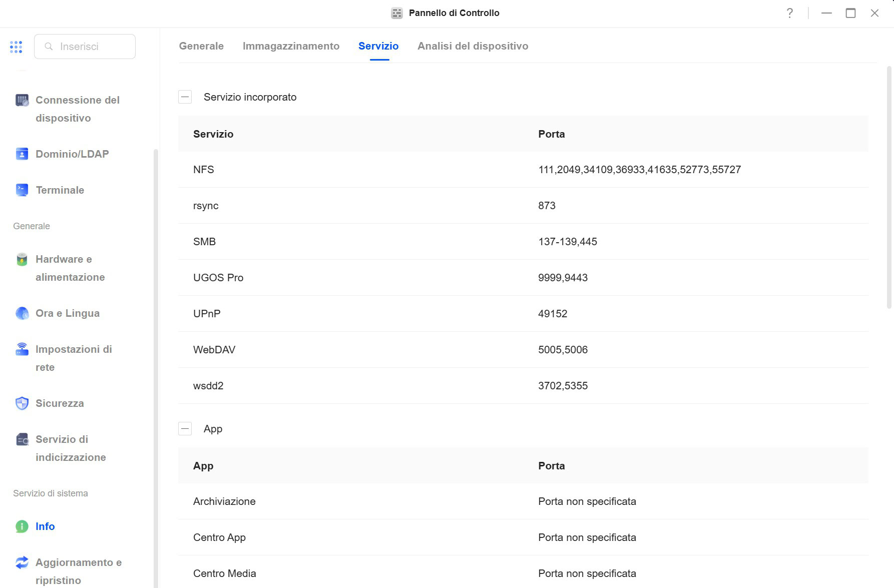This screenshot has height=588, width=894.
Task: Click the Connessione del dispositivo icon
Action: [x=22, y=100]
